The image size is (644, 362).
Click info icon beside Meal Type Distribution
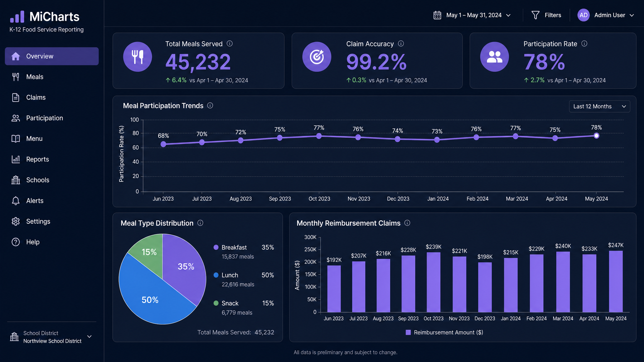pos(200,223)
